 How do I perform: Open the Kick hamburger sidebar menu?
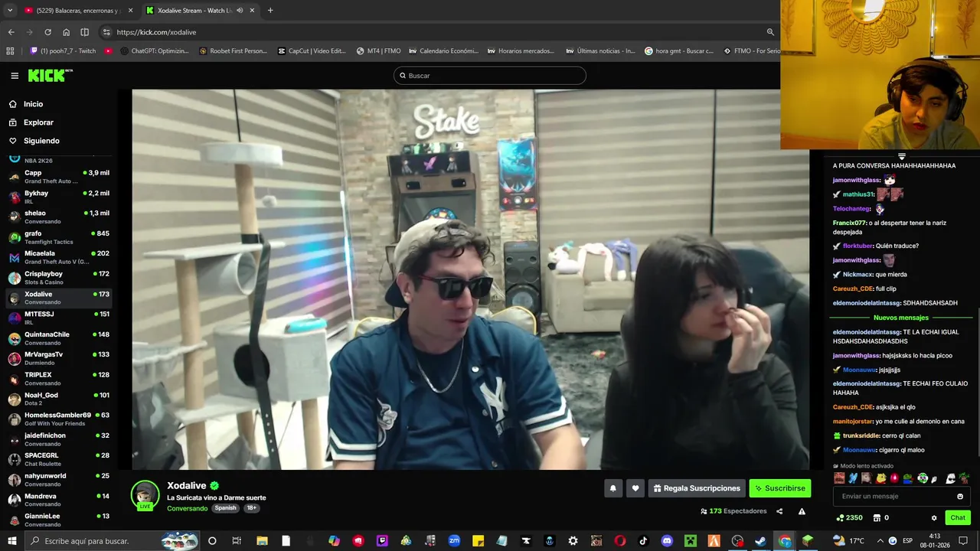[x=15, y=76]
